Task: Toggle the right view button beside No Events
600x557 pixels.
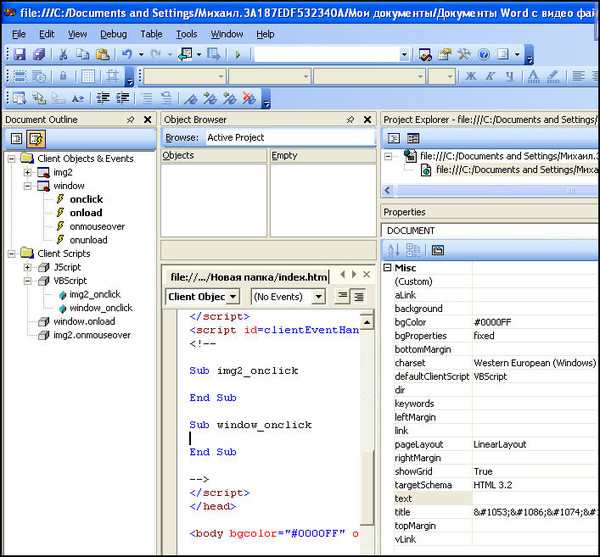Action: point(359,296)
